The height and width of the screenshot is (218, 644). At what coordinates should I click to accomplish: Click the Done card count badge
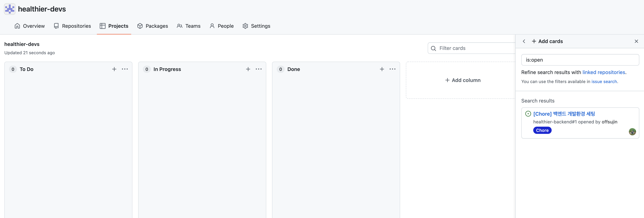281,69
